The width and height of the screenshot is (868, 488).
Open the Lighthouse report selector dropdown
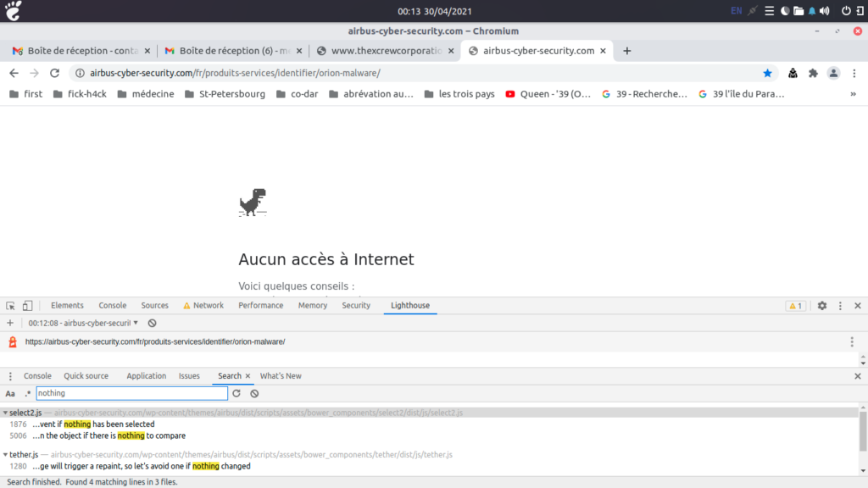pyautogui.click(x=83, y=323)
